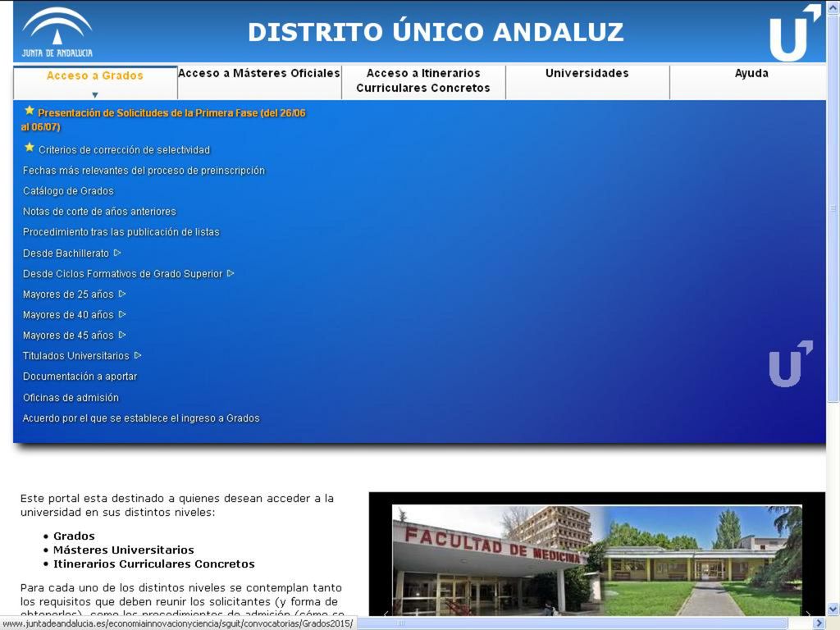Select Mayores de 45 años entry

[x=68, y=336]
